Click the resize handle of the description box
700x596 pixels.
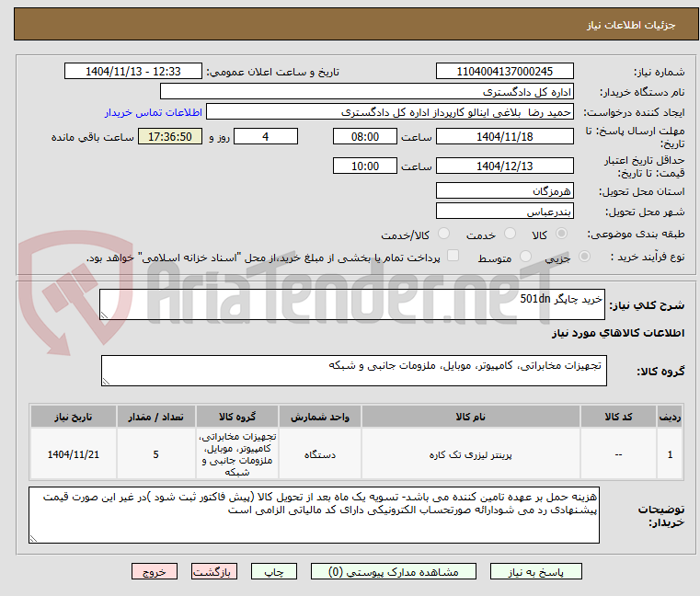click(x=104, y=315)
